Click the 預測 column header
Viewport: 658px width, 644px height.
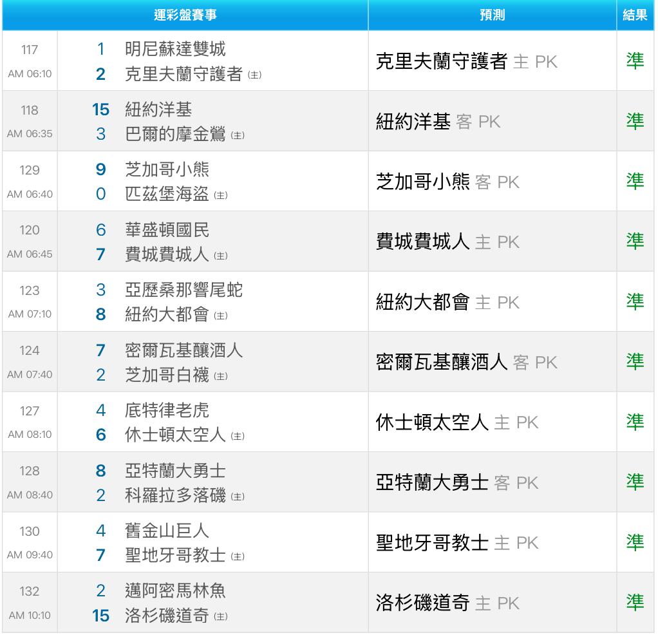493,15
